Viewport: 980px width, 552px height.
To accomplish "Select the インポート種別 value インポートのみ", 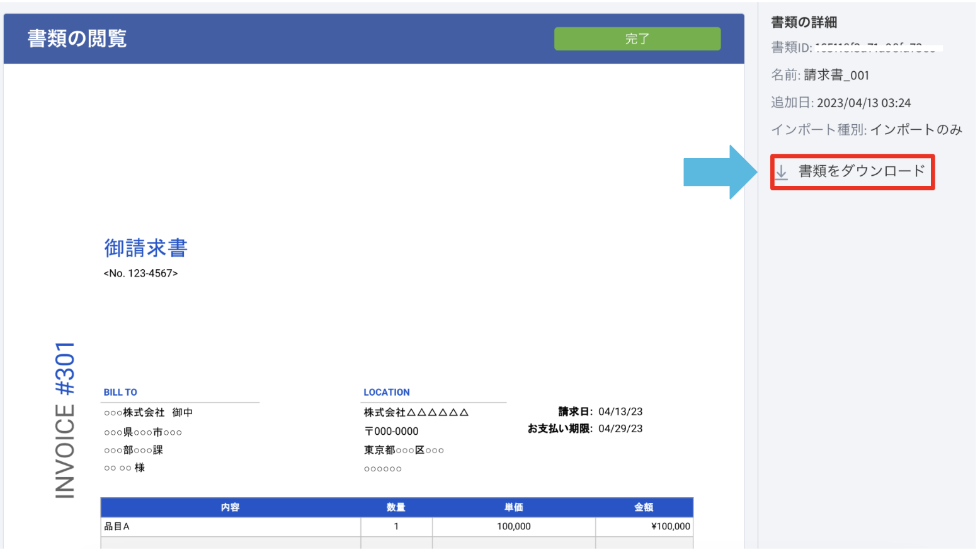I will point(916,130).
